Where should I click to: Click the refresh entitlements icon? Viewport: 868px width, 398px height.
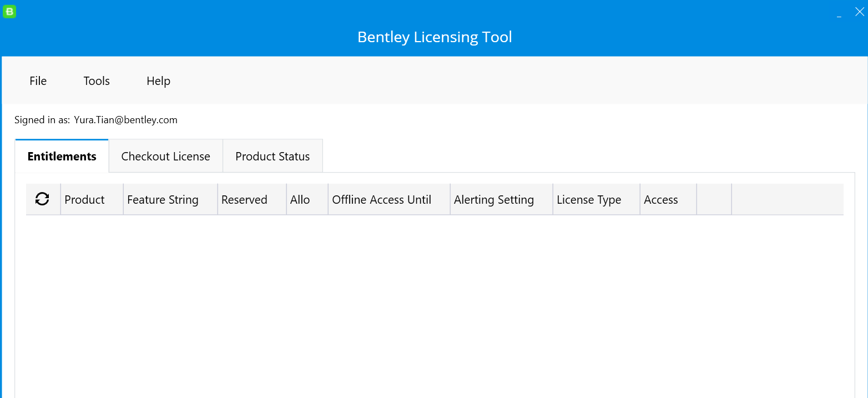tap(42, 199)
